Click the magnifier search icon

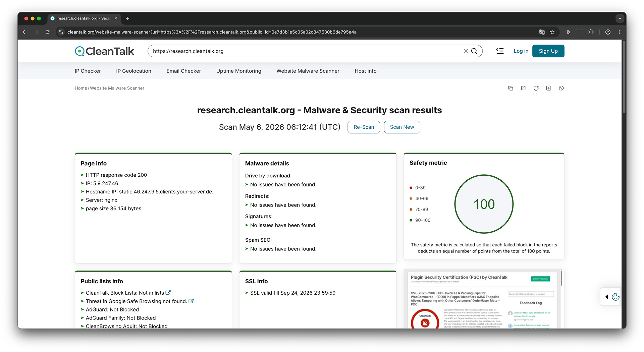(x=474, y=51)
